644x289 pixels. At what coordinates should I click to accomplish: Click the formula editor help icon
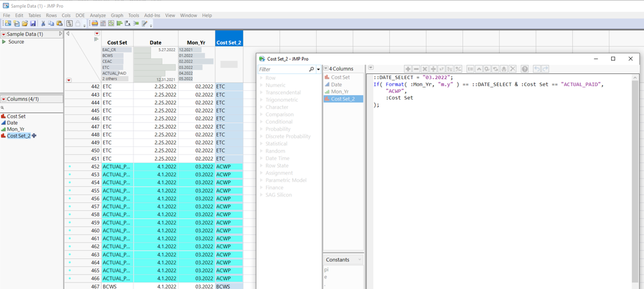525,69
